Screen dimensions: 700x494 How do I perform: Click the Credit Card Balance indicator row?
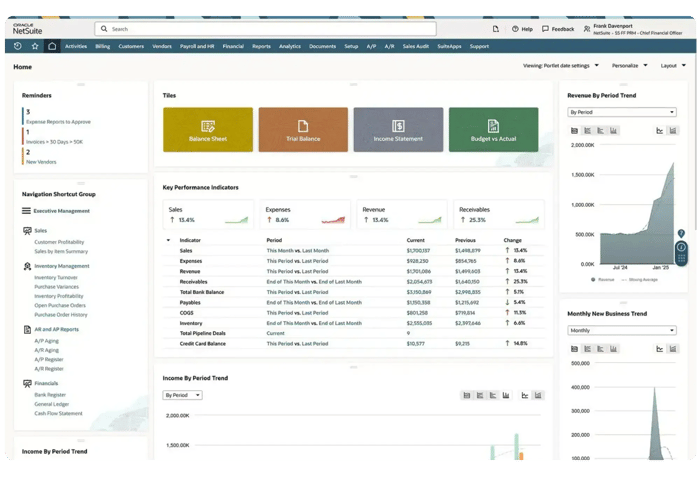coord(354,344)
